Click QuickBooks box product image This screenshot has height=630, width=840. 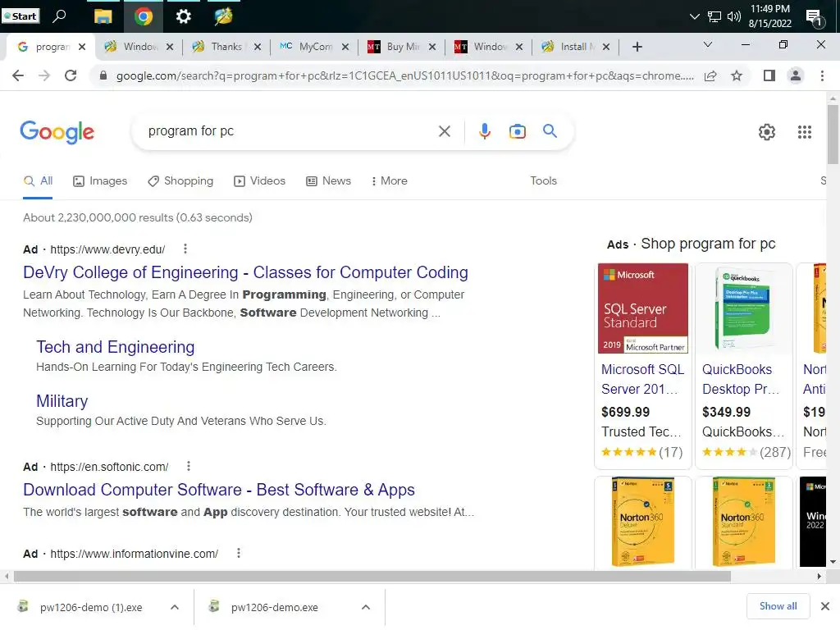point(743,308)
